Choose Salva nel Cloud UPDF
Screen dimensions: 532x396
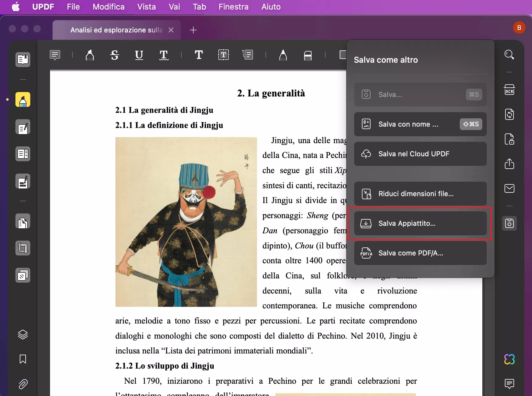[x=420, y=154]
